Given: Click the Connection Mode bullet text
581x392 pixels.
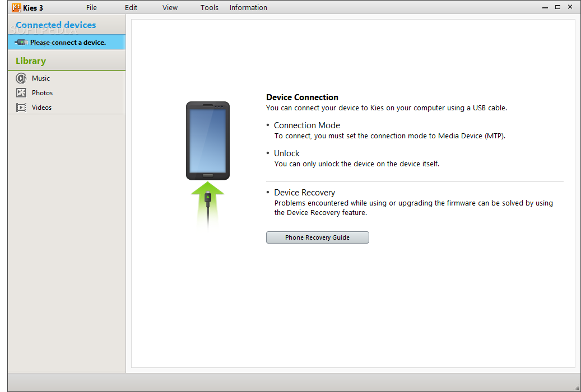Looking at the screenshot, I should tap(307, 125).
